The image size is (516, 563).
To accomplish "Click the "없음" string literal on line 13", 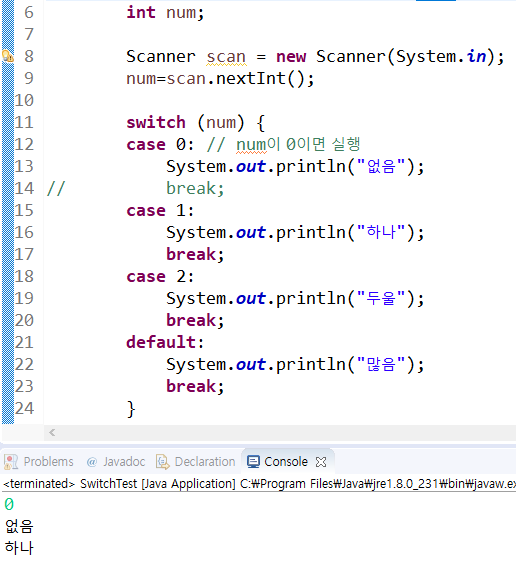I will pyautogui.click(x=381, y=166).
